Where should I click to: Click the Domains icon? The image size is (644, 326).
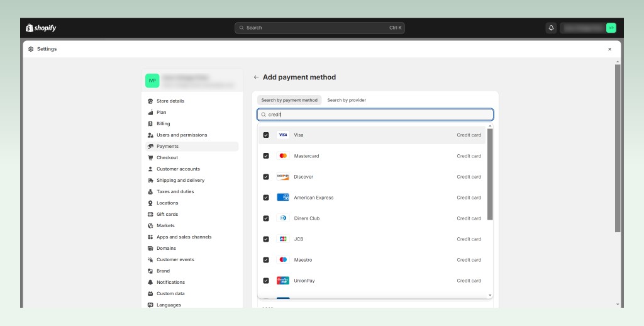[x=150, y=249]
